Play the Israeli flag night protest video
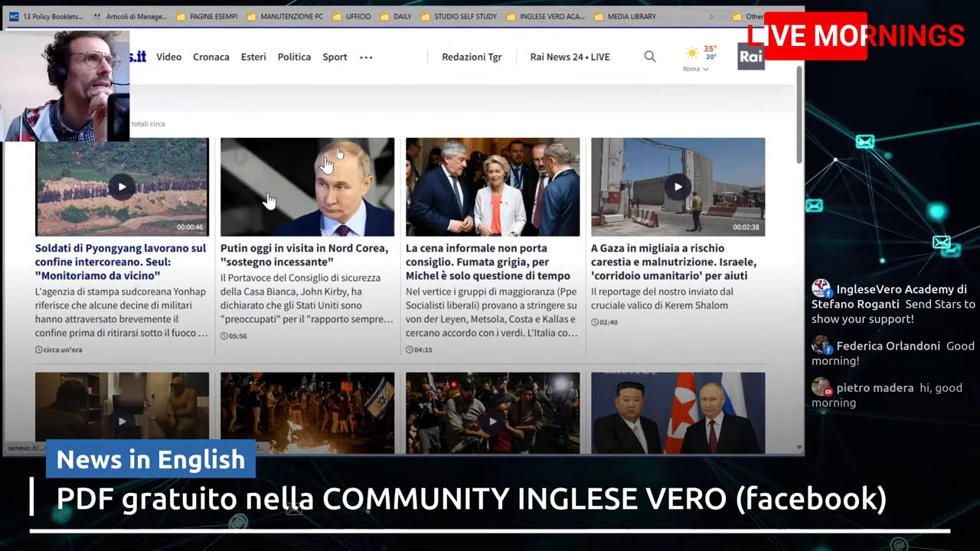Image resolution: width=980 pixels, height=551 pixels. pos(307,413)
